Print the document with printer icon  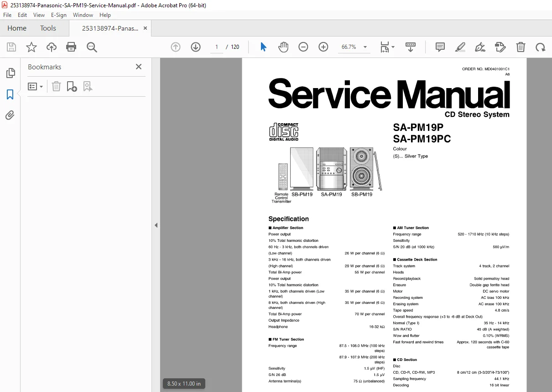coord(71,47)
